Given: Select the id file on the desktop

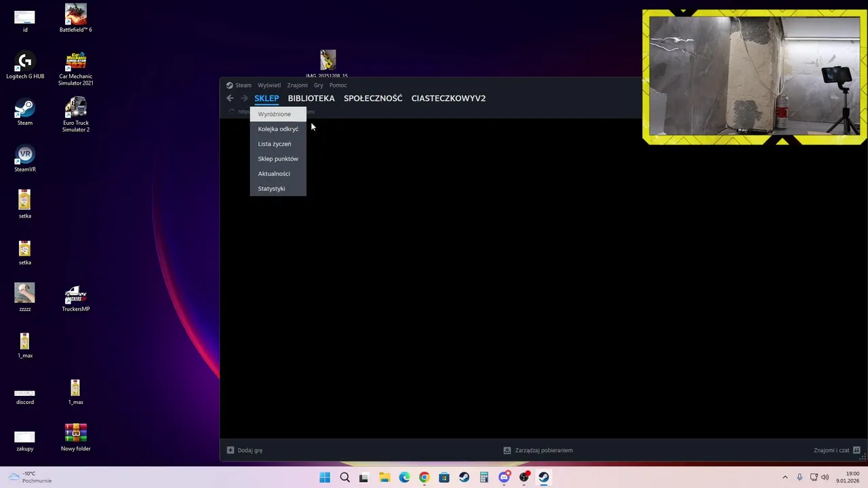Looking at the screenshot, I should click(x=25, y=21).
